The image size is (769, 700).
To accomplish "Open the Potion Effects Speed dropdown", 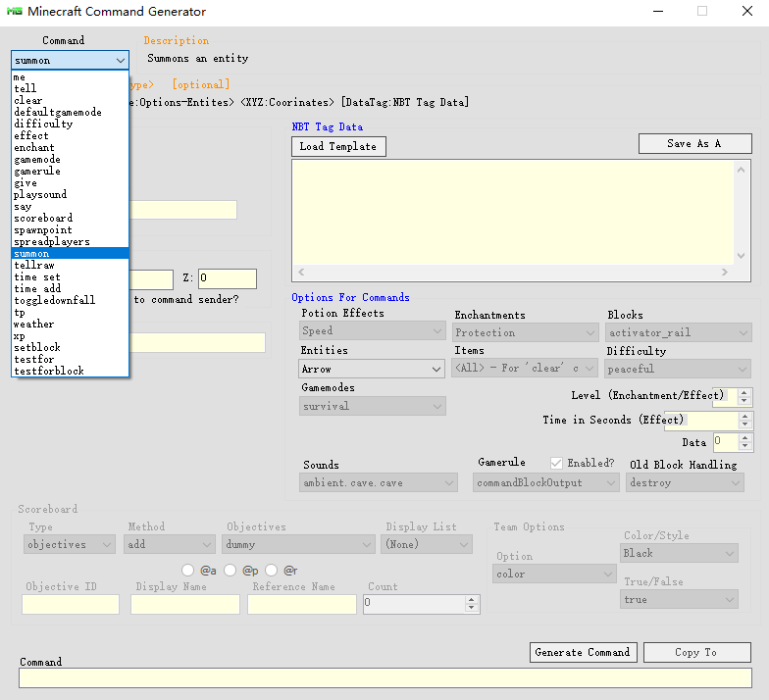I will pyautogui.click(x=373, y=331).
